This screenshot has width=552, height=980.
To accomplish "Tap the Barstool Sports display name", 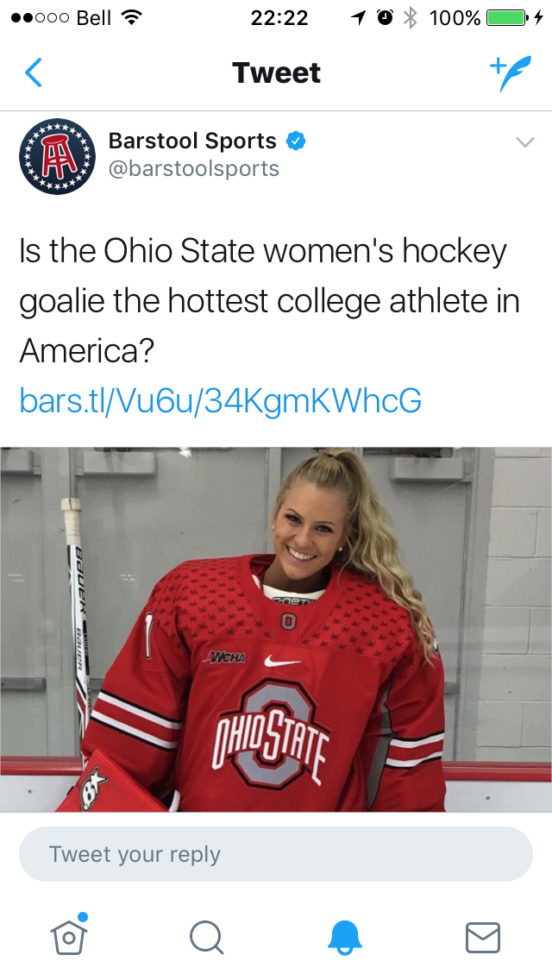I will point(192,141).
